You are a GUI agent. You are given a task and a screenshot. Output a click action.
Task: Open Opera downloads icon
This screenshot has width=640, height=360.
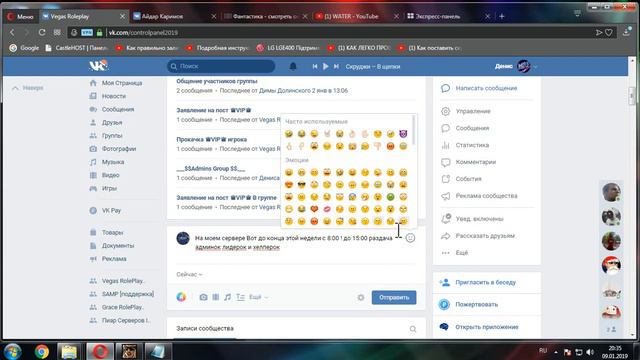click(627, 32)
